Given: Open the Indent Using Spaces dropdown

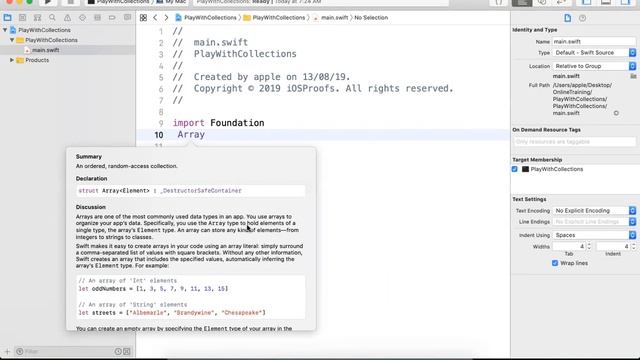Looking at the screenshot, I should [x=594, y=235].
